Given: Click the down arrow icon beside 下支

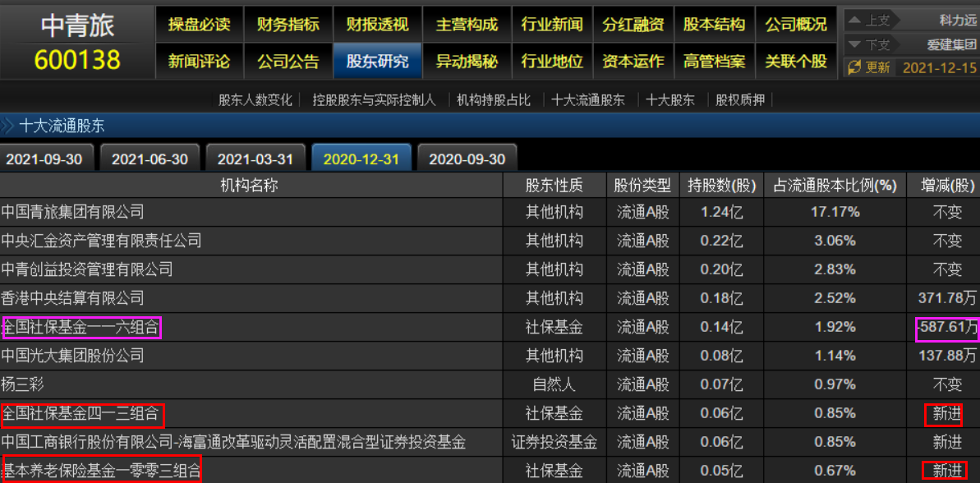Looking at the screenshot, I should coord(853,44).
